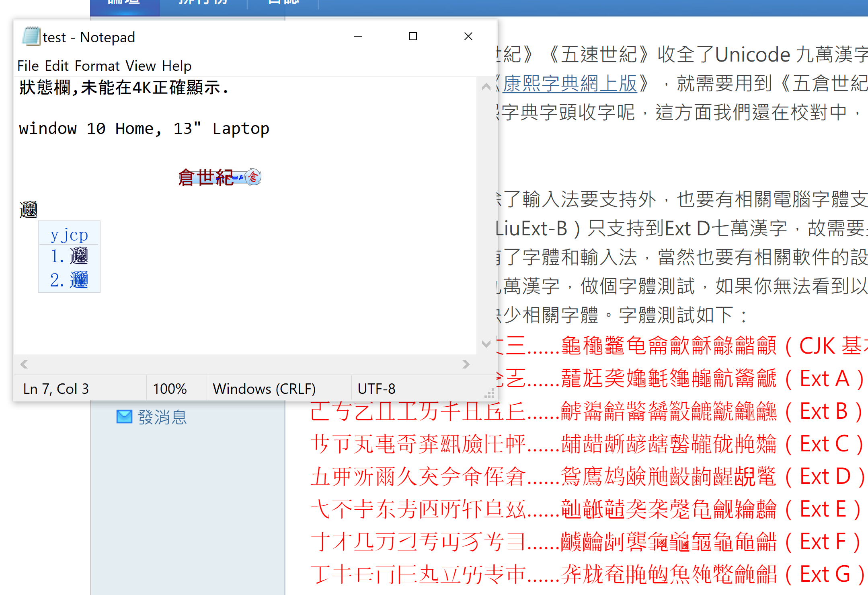The width and height of the screenshot is (868, 595).
Task: Toggle the soft keyboard icon on IME bar
Action: [x=235, y=178]
